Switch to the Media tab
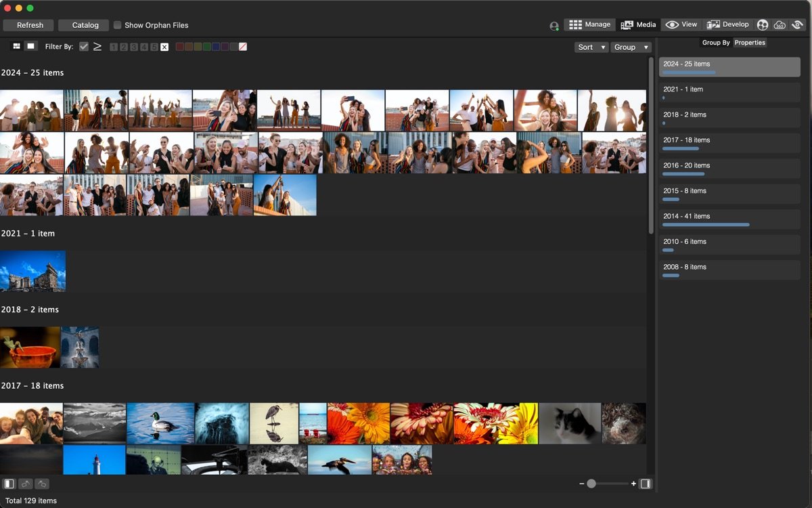Image resolution: width=812 pixels, height=508 pixels. [638, 24]
